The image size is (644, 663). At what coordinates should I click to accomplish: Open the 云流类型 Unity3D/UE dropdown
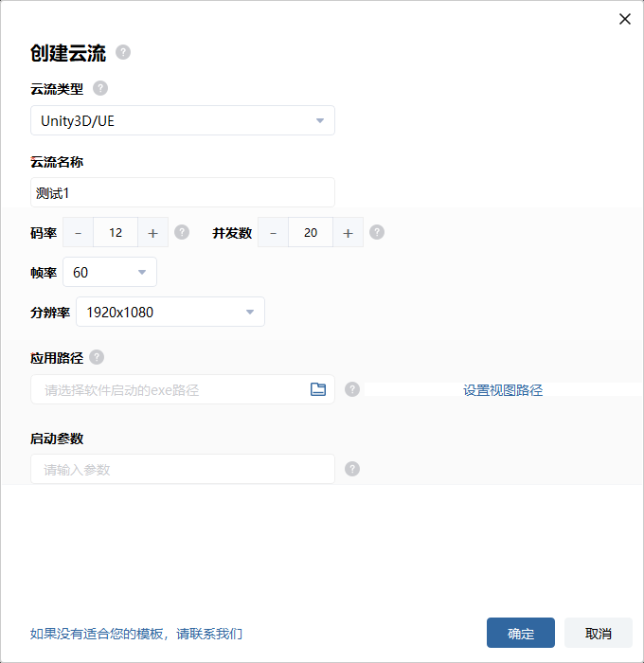[x=182, y=120]
